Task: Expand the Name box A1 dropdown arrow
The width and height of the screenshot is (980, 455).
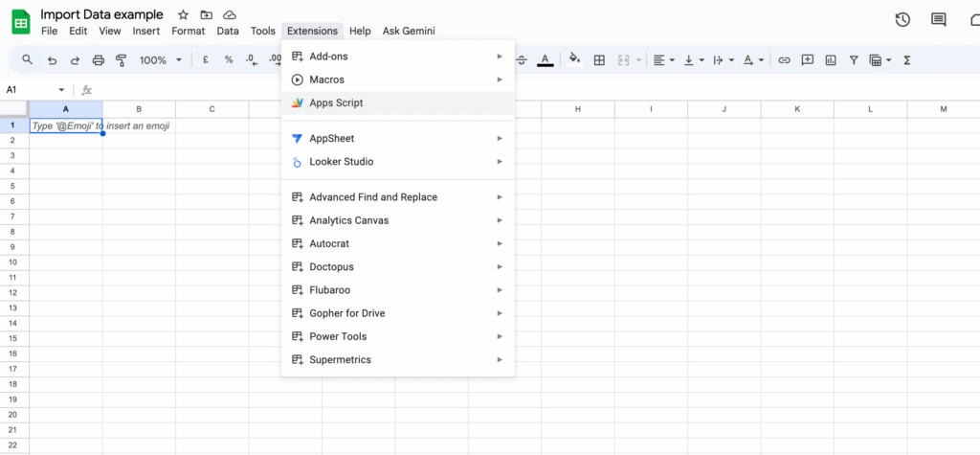Action: pyautogui.click(x=61, y=90)
